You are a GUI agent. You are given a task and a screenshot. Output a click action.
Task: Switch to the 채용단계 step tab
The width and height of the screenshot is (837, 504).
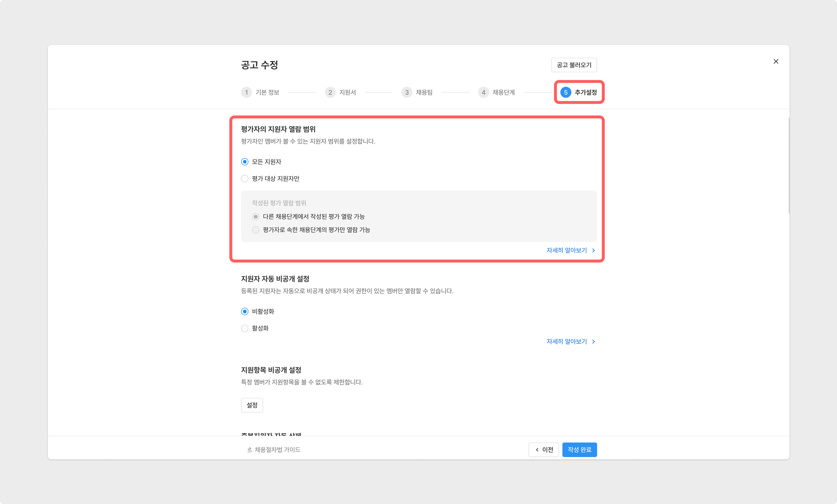tap(503, 92)
